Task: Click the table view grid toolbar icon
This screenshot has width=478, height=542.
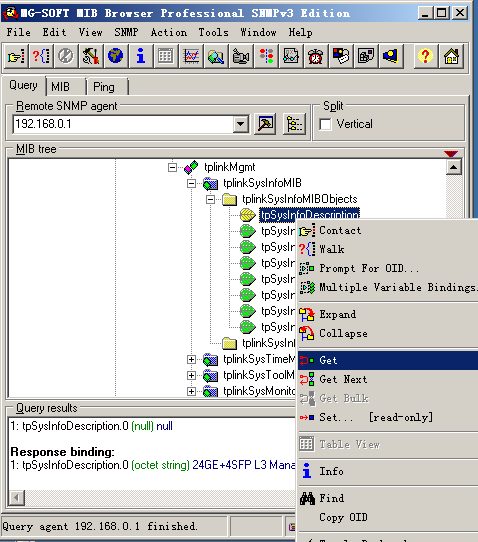Action: pos(166,56)
